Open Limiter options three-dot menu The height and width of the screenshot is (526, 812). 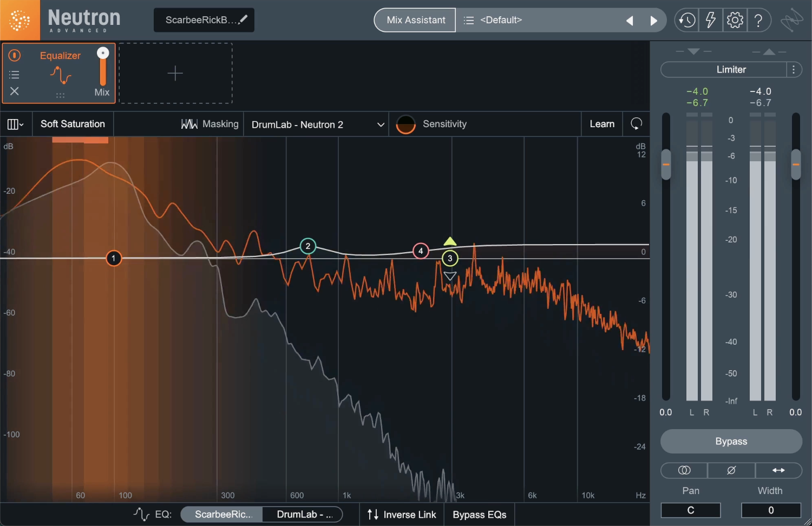794,69
